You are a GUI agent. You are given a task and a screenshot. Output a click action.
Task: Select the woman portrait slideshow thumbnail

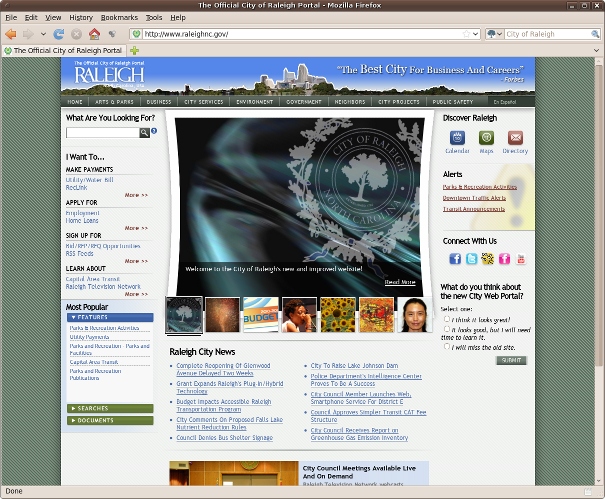tap(415, 315)
